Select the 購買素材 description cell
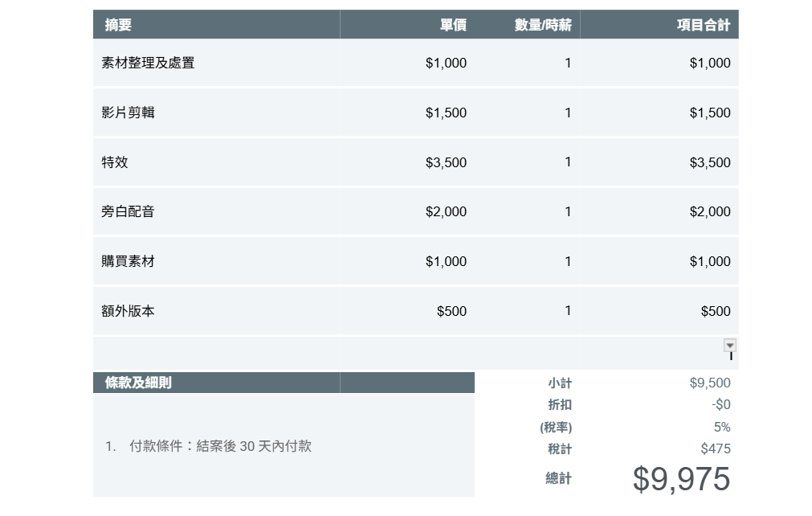Screen dimensions: 812x516 129,261
